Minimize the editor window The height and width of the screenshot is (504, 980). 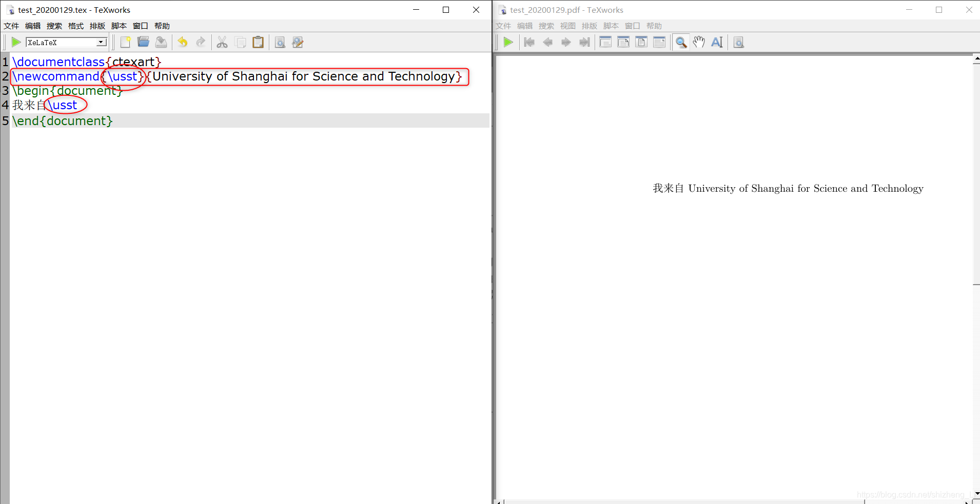pos(416,10)
